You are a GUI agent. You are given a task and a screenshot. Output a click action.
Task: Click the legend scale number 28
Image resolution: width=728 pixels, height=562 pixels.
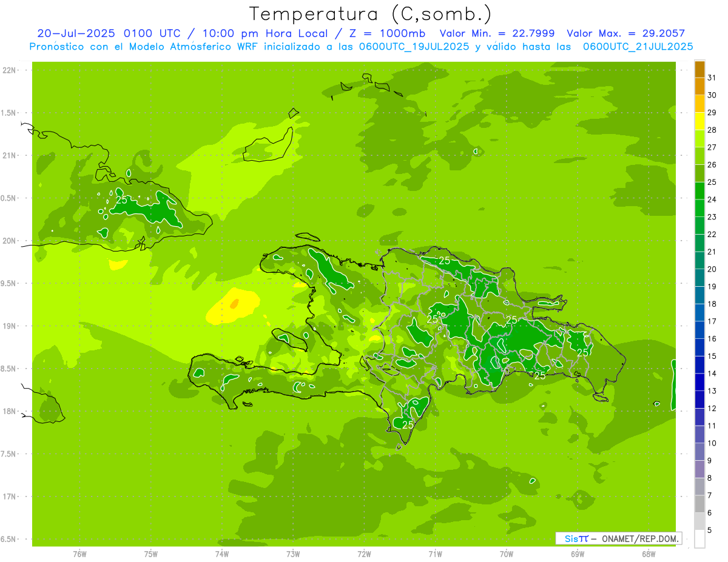712,130
